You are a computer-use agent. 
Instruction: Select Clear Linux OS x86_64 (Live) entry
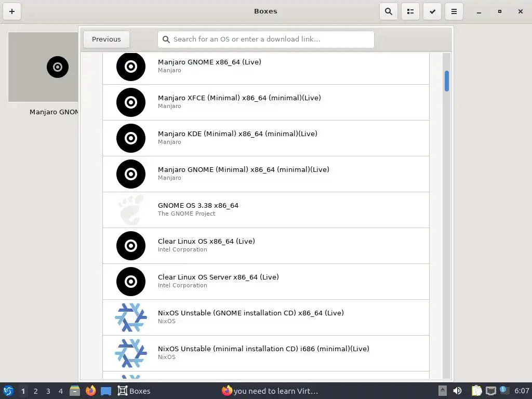click(266, 246)
